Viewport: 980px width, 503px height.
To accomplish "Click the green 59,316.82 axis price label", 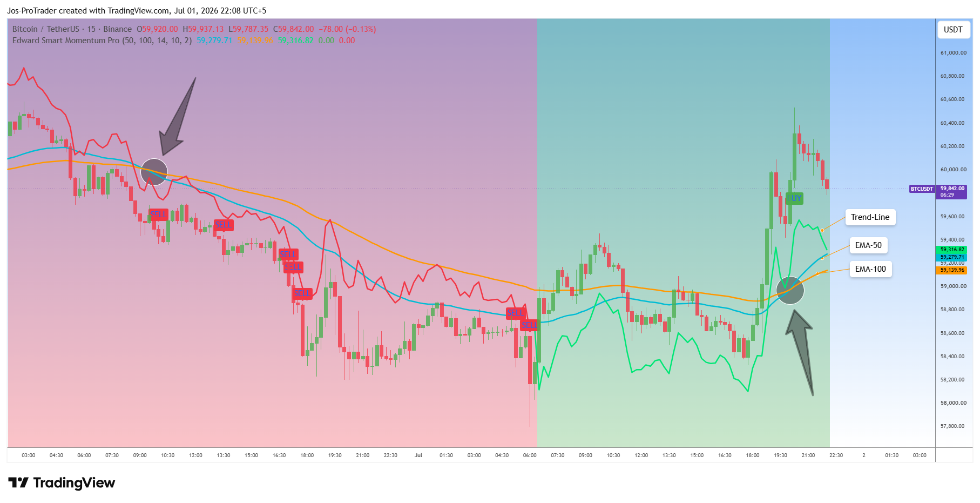I will click(x=952, y=250).
